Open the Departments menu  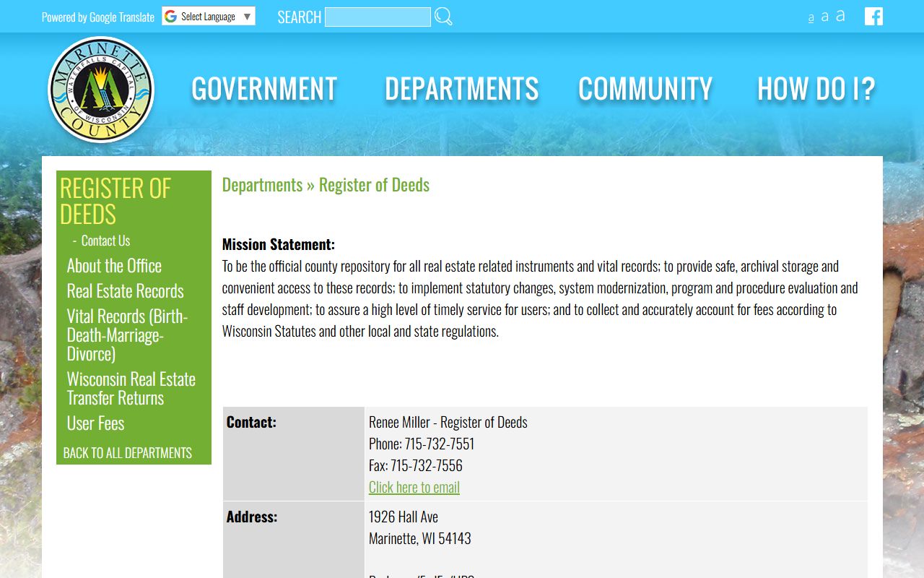coord(462,89)
